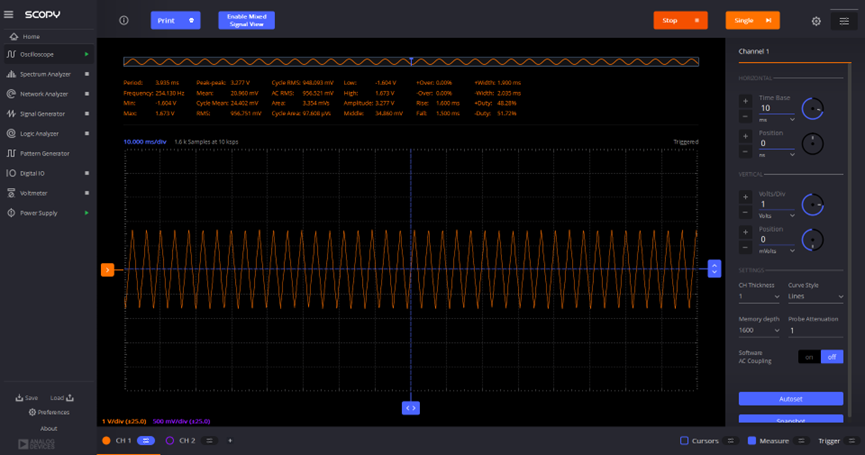Open Volts/Div unit Volts dropdown
This screenshot has width=865, height=455.
[776, 216]
